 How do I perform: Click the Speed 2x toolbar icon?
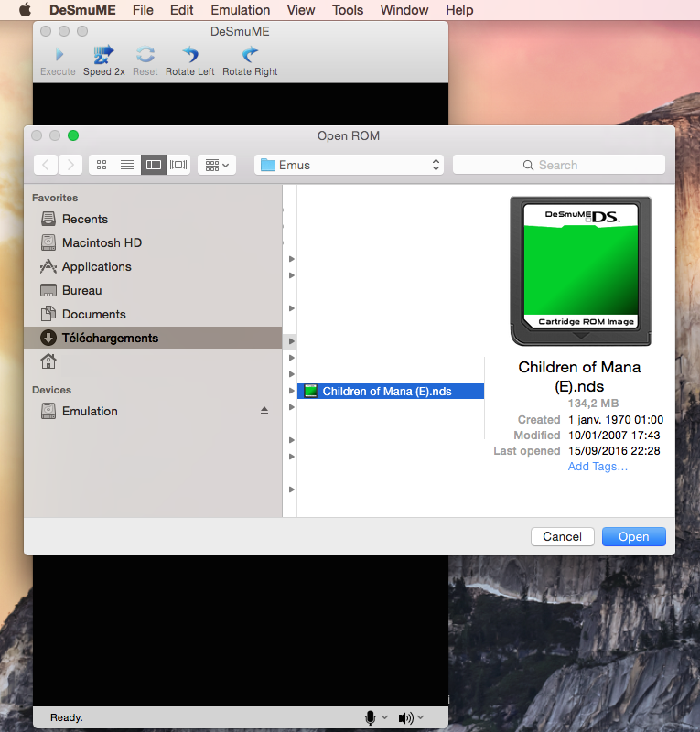pyautogui.click(x=103, y=55)
